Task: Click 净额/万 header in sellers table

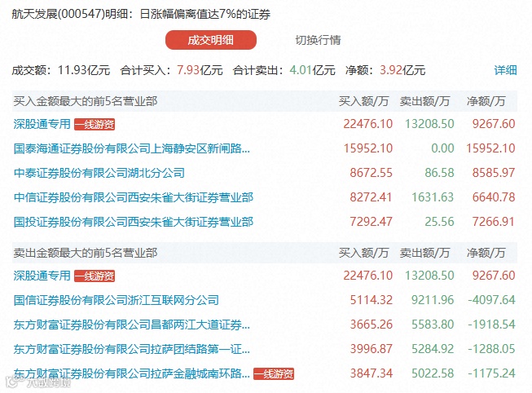Action: click(486, 253)
